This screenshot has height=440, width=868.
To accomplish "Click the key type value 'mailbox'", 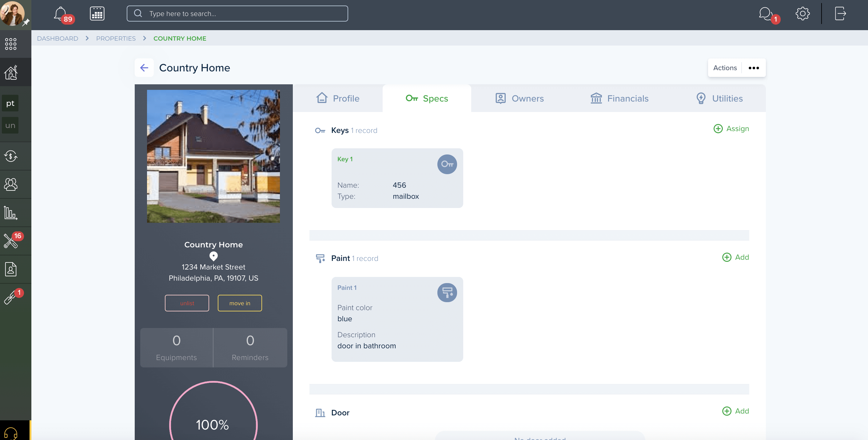I will tap(406, 196).
